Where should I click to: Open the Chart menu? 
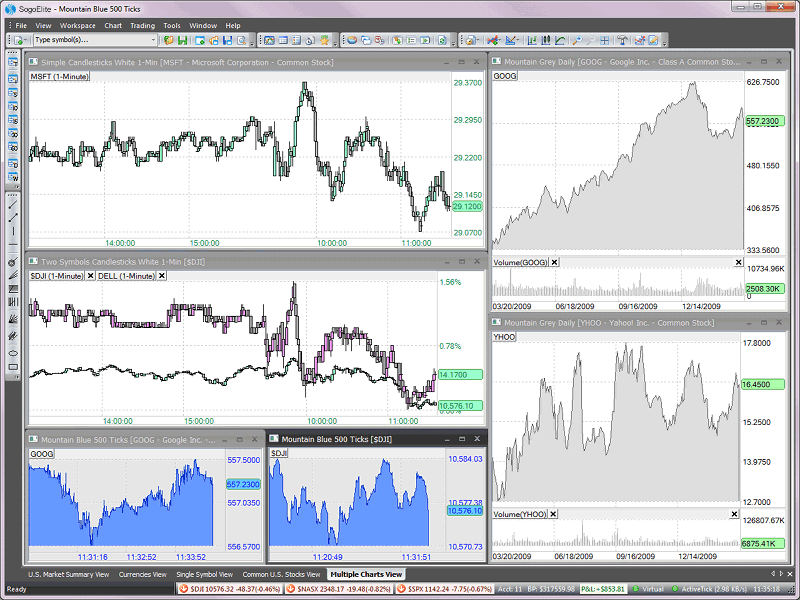click(x=113, y=26)
